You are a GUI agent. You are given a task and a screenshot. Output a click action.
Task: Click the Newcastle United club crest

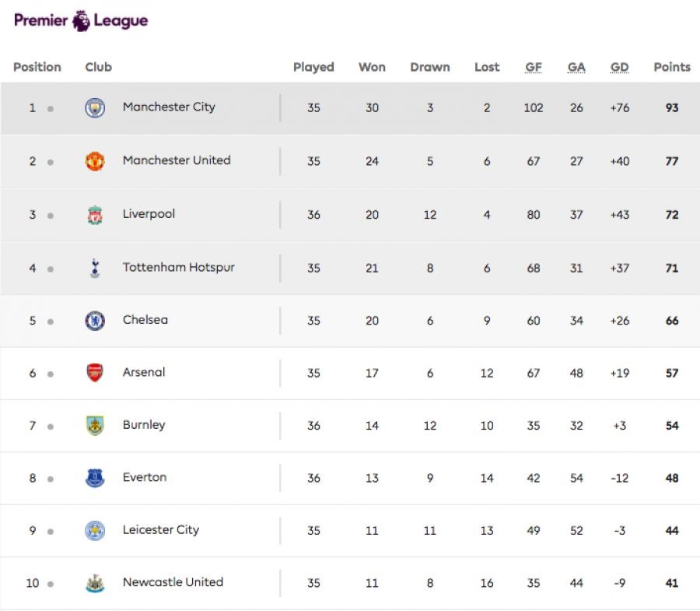click(95, 583)
